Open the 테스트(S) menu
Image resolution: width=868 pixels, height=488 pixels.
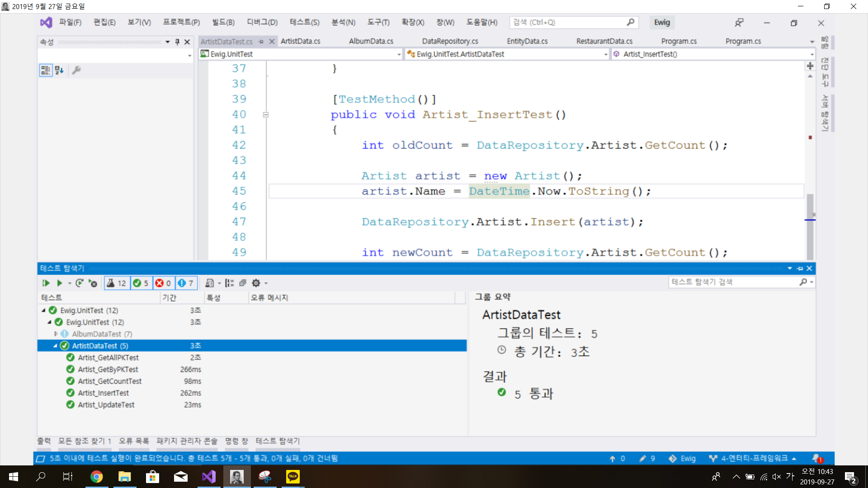[304, 22]
